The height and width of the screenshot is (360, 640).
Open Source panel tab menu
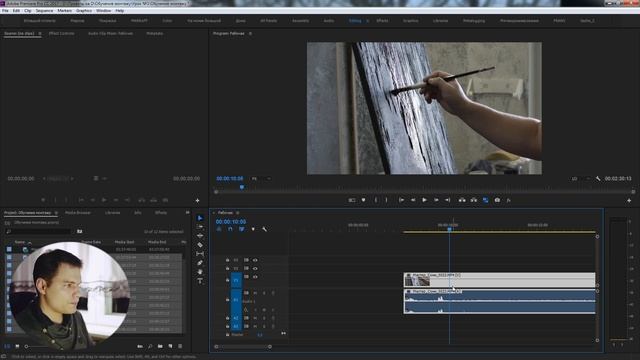coord(40,33)
